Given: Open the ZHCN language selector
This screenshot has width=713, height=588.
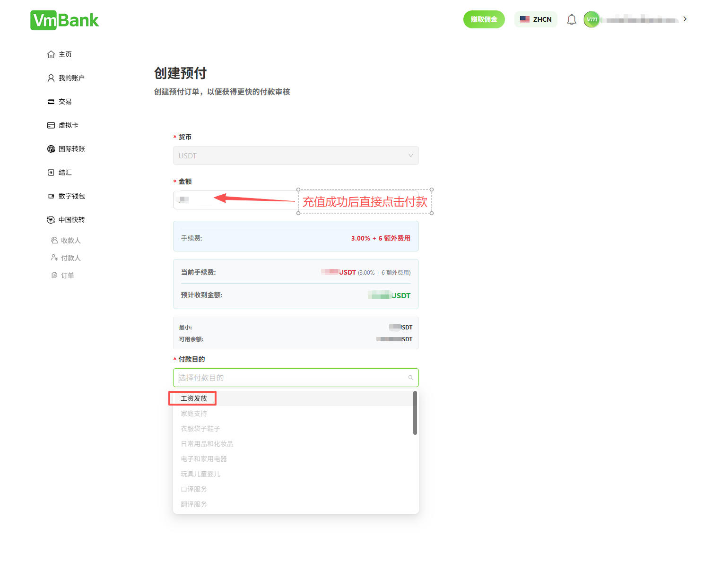Looking at the screenshot, I should (x=536, y=19).
